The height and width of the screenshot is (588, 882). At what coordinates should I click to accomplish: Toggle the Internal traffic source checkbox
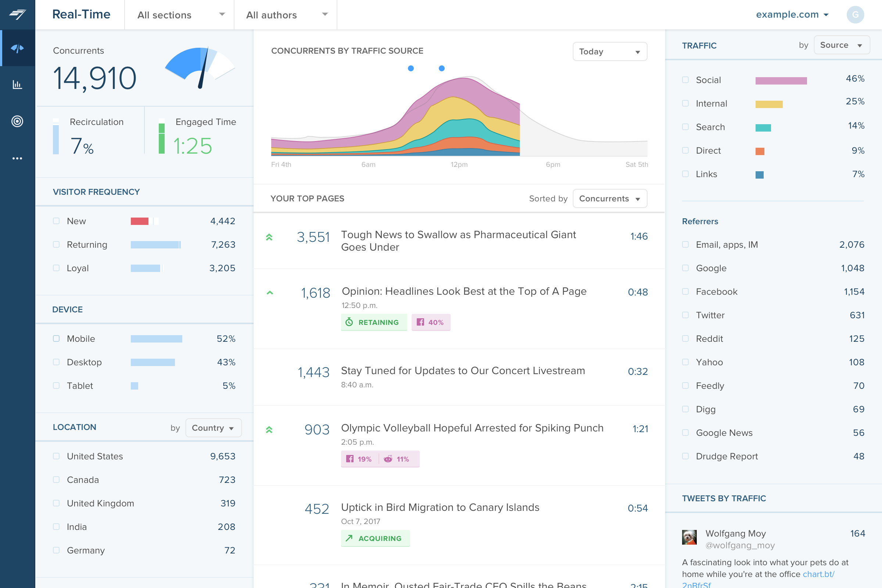tap(685, 103)
